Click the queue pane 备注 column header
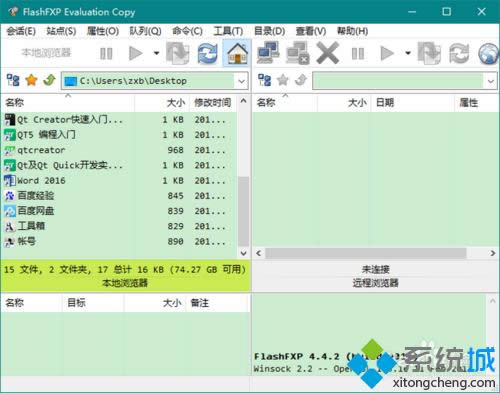 pyautogui.click(x=218, y=303)
